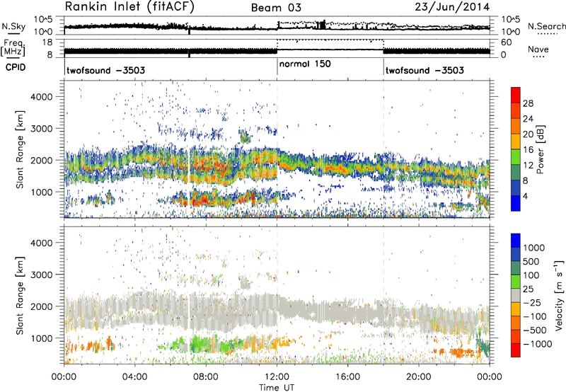Click the '04:00' time axis tick label

[135, 377]
